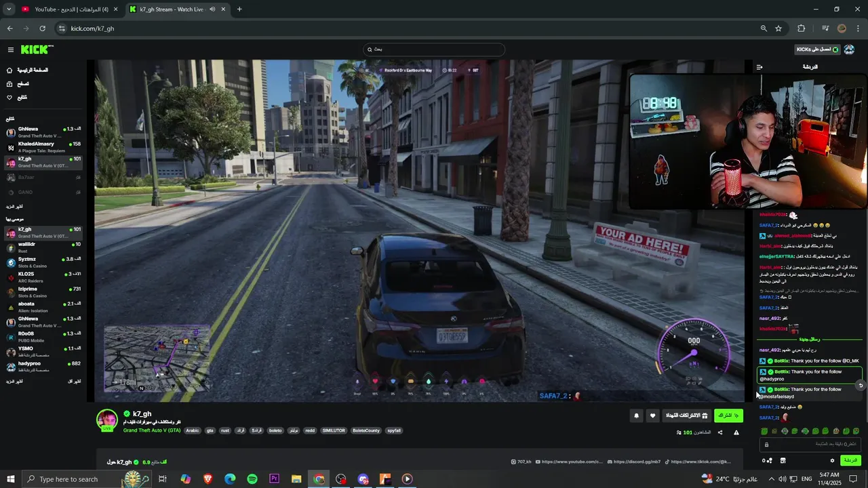Click the get KICKs button
The height and width of the screenshot is (488, 868).
pyautogui.click(x=817, y=49)
